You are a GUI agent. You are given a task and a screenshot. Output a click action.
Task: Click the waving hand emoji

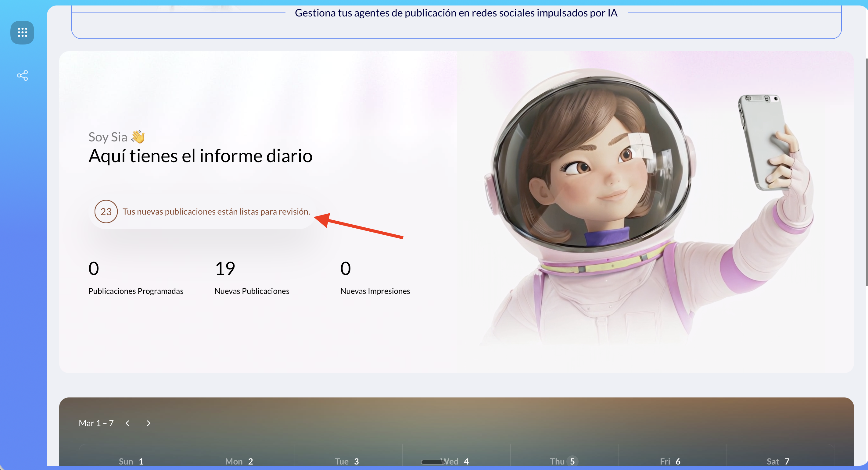138,137
